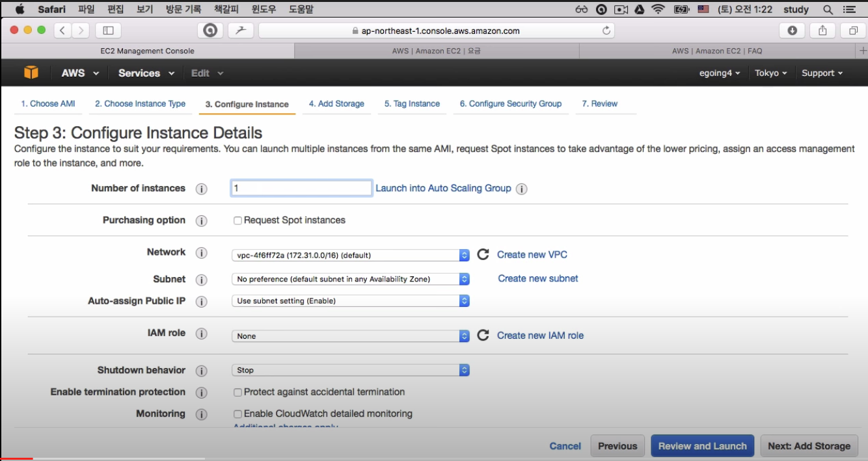Go to step 6 Configure Security Group
This screenshot has height=461, width=868.
pos(511,104)
